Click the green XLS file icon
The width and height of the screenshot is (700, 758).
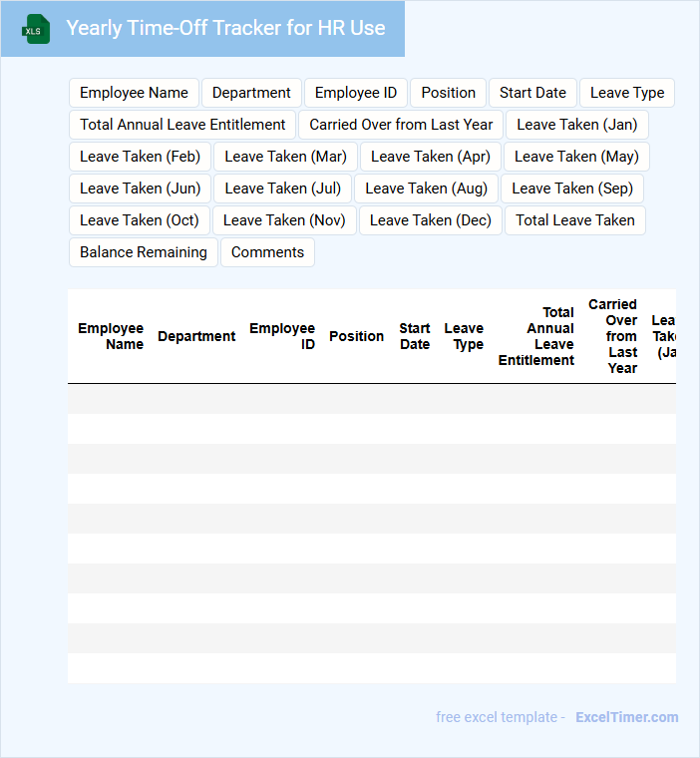36,29
